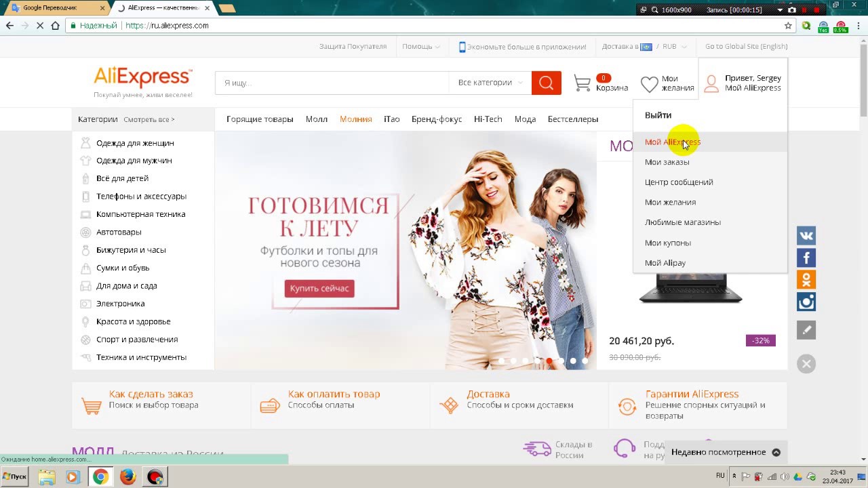Open file explorer from the taskbar
This screenshot has height=488, width=868.
(46, 477)
